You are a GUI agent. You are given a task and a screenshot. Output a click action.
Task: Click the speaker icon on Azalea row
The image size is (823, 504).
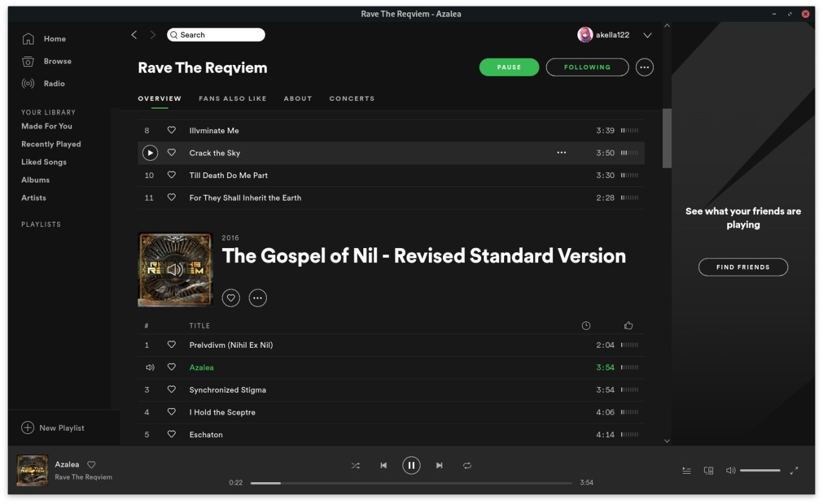pos(150,368)
